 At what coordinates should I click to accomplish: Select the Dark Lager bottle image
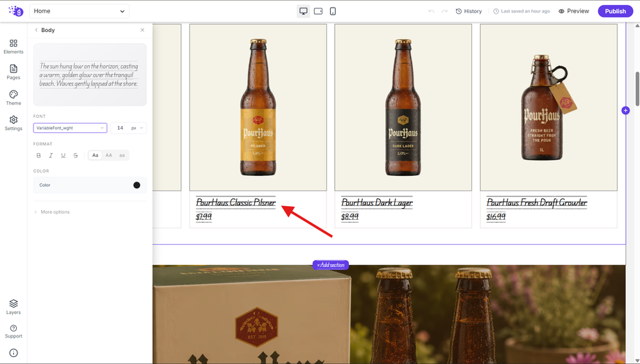click(x=403, y=107)
